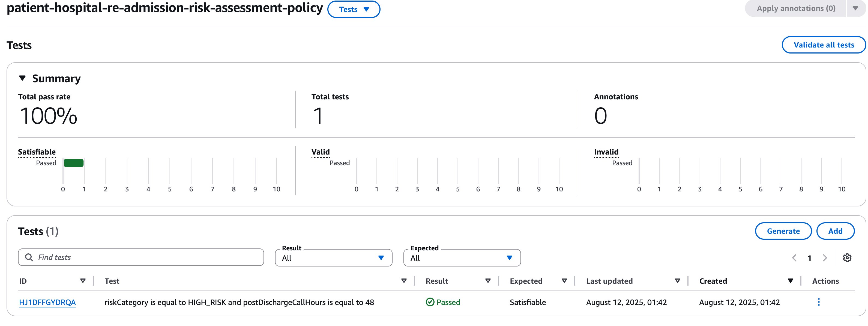Screen dimensions: 868x326
Task: Go to next page arrow
Action: pyautogui.click(x=825, y=258)
